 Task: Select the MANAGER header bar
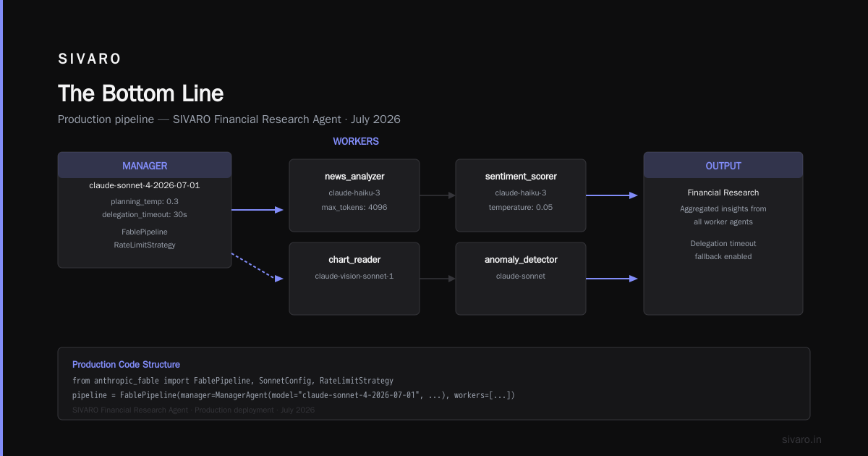tap(145, 165)
